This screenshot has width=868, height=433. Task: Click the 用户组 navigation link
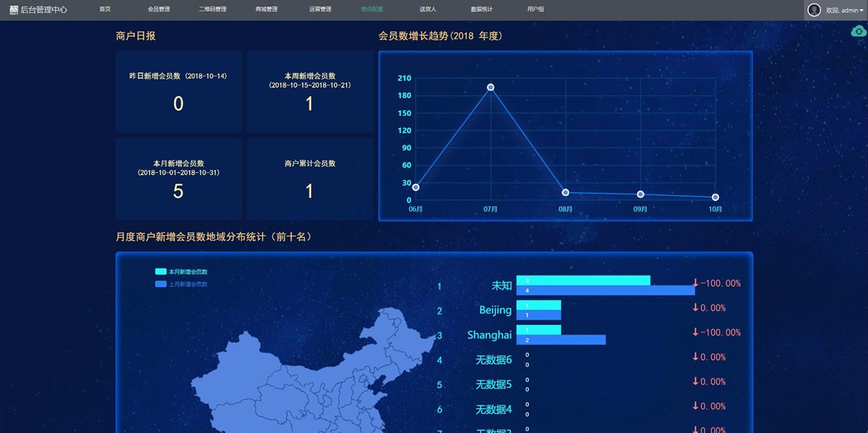tap(536, 9)
